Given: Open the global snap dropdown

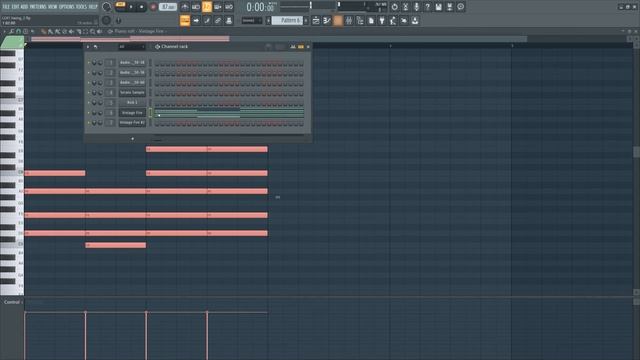Looking at the screenshot, I should point(251,20).
